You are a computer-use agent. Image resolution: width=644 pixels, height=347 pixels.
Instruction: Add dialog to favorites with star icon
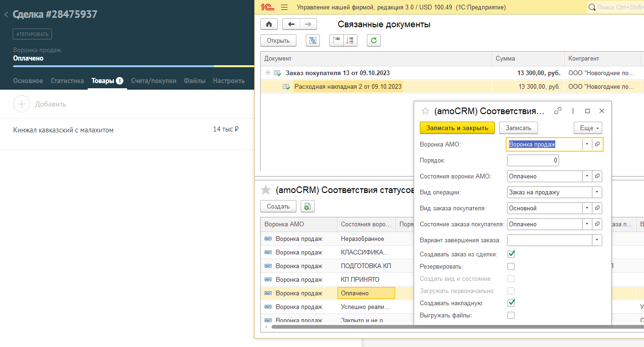(x=425, y=111)
